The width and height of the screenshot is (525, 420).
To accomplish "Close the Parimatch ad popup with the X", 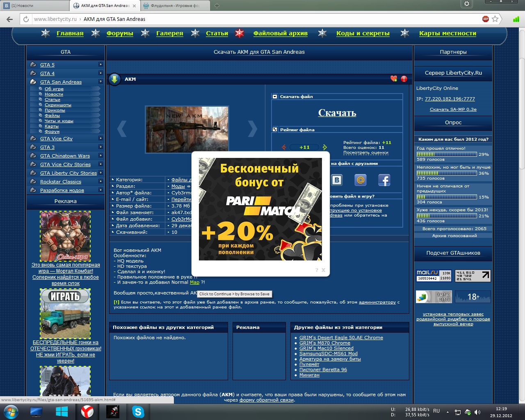I will click(x=323, y=270).
